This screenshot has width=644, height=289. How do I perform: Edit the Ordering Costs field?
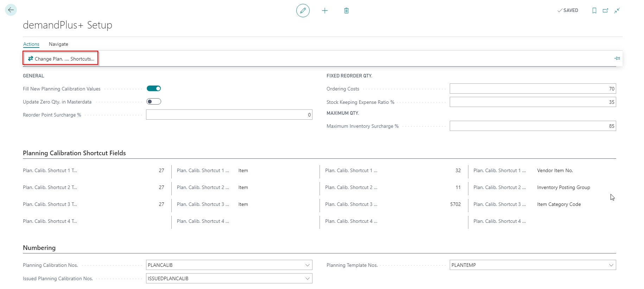tap(533, 89)
